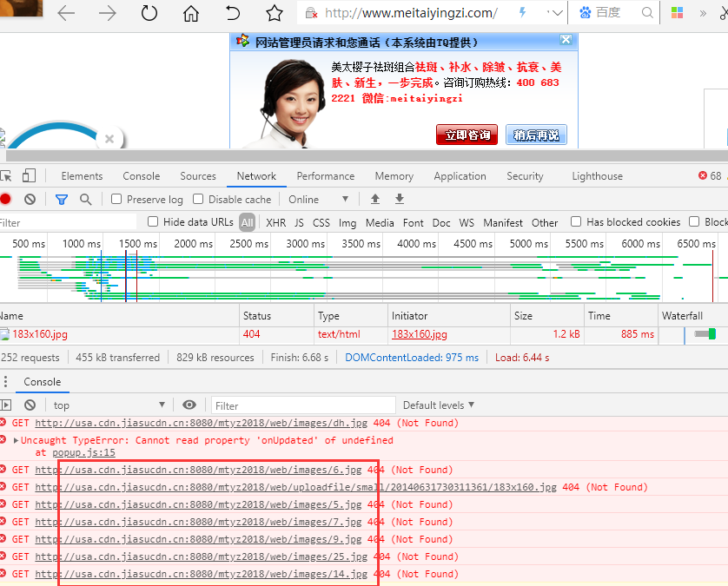
Task: Open the address bar dropdown chevron
Action: click(556, 13)
